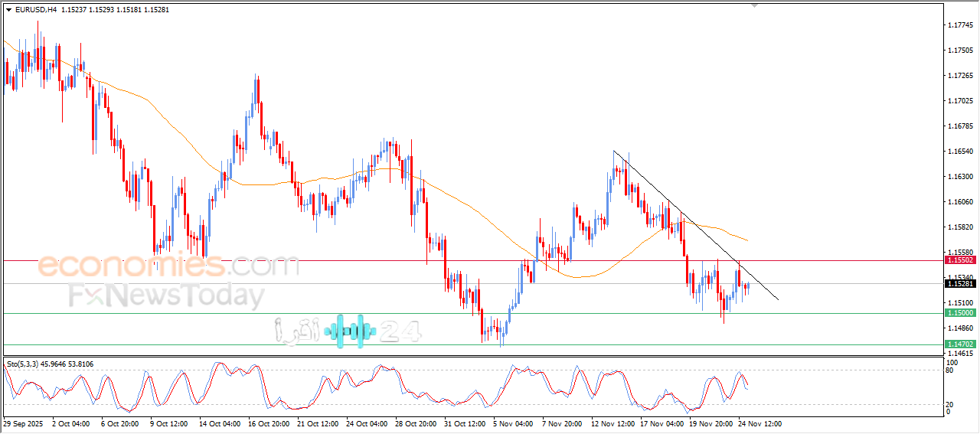Select the black 1.15281 current price tag

960,284
